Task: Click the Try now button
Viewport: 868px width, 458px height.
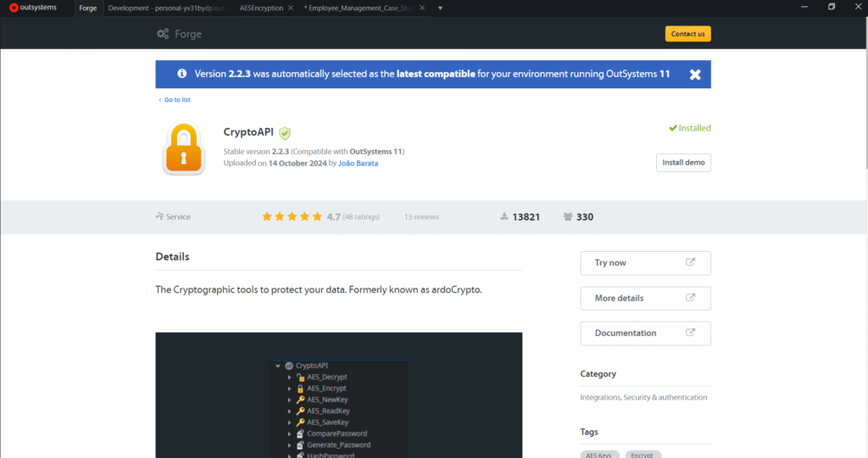Action: click(x=645, y=263)
